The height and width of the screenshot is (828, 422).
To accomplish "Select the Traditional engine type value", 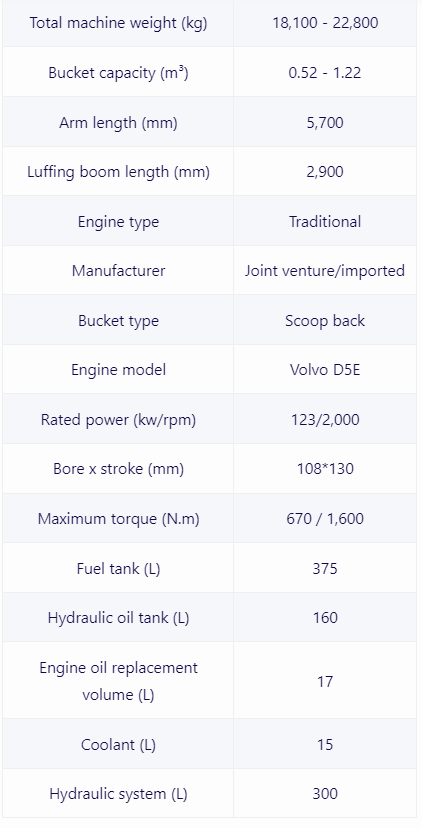I will [325, 221].
